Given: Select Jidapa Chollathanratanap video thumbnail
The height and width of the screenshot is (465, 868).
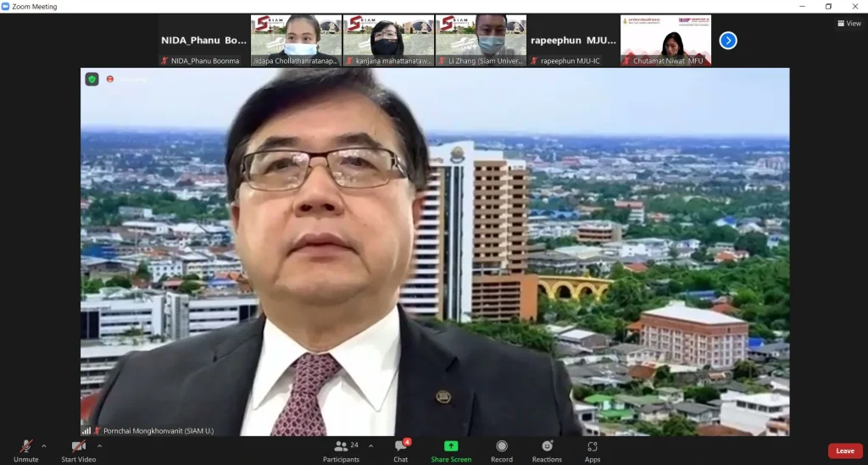Looking at the screenshot, I should (x=296, y=41).
